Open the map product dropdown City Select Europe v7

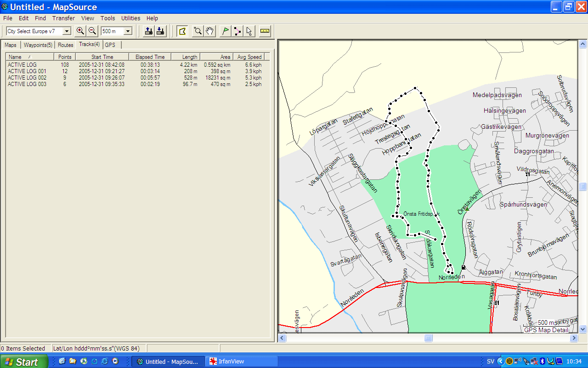tap(67, 31)
